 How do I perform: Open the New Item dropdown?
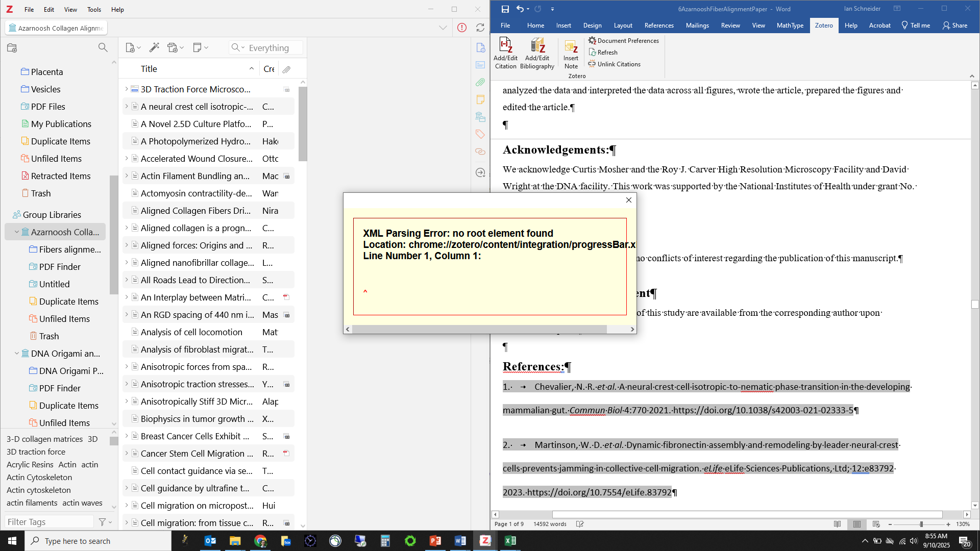click(133, 47)
